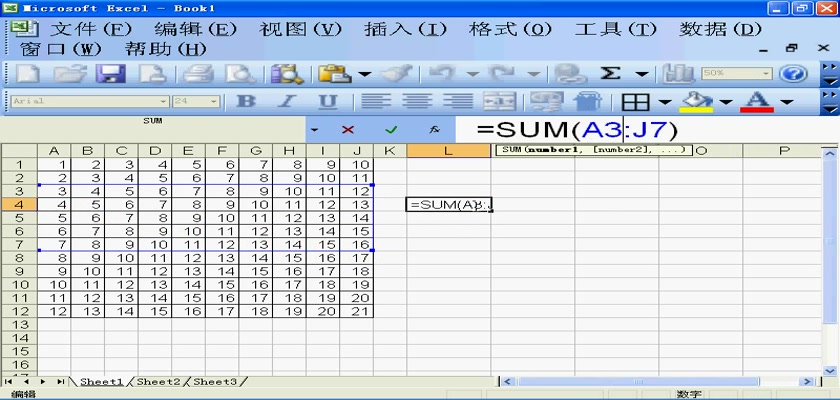Screen dimensions: 840x400
Task: Cancel the formula with the red X
Action: (x=348, y=129)
